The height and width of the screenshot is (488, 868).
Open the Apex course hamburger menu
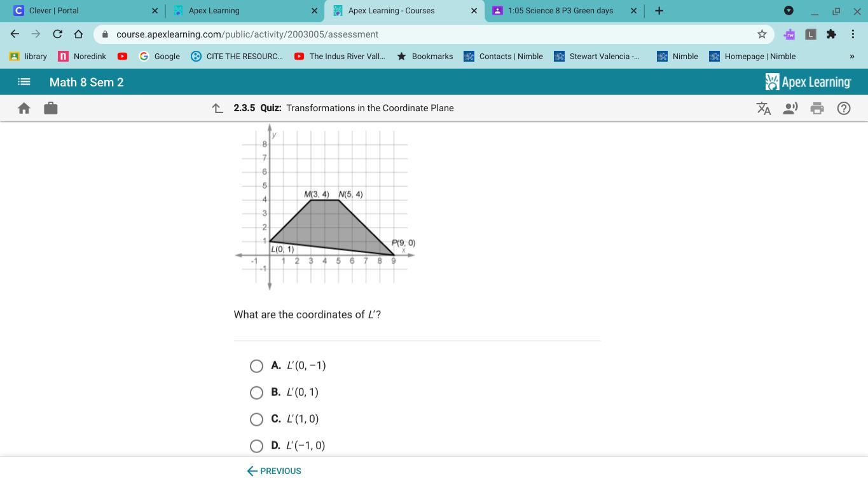(x=24, y=82)
